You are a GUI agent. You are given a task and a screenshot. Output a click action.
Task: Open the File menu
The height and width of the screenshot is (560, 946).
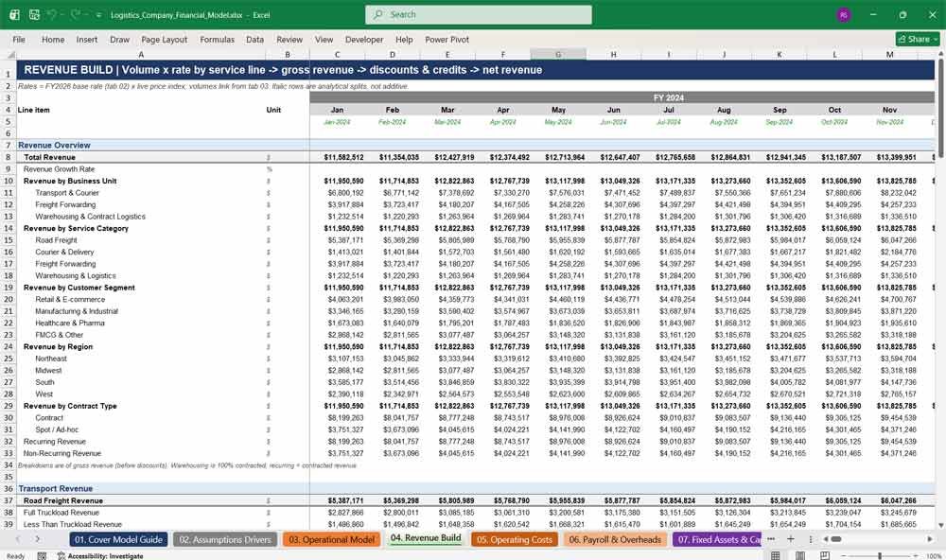19,39
